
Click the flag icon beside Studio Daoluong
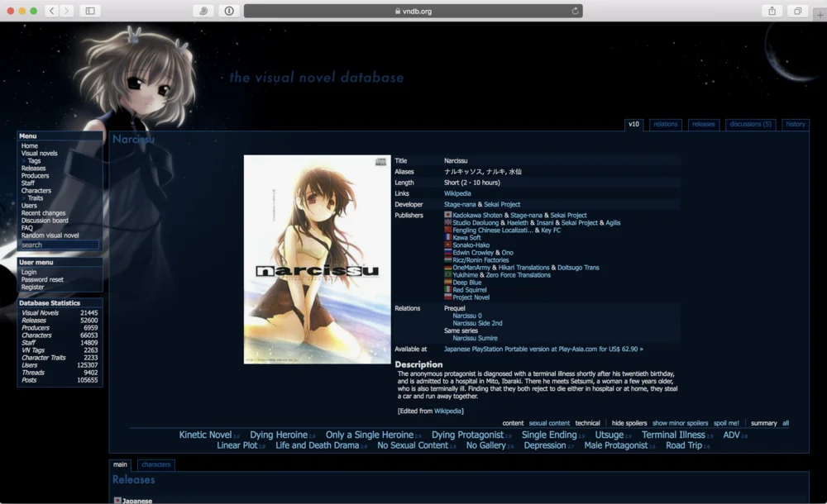pos(447,222)
